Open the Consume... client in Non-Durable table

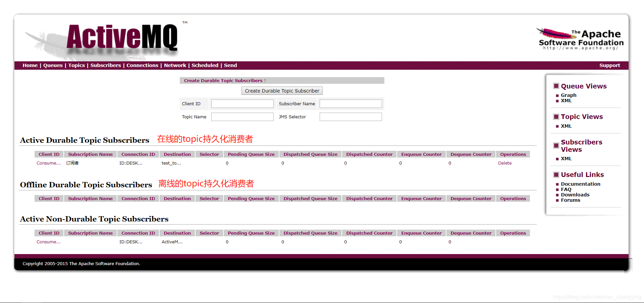point(49,242)
